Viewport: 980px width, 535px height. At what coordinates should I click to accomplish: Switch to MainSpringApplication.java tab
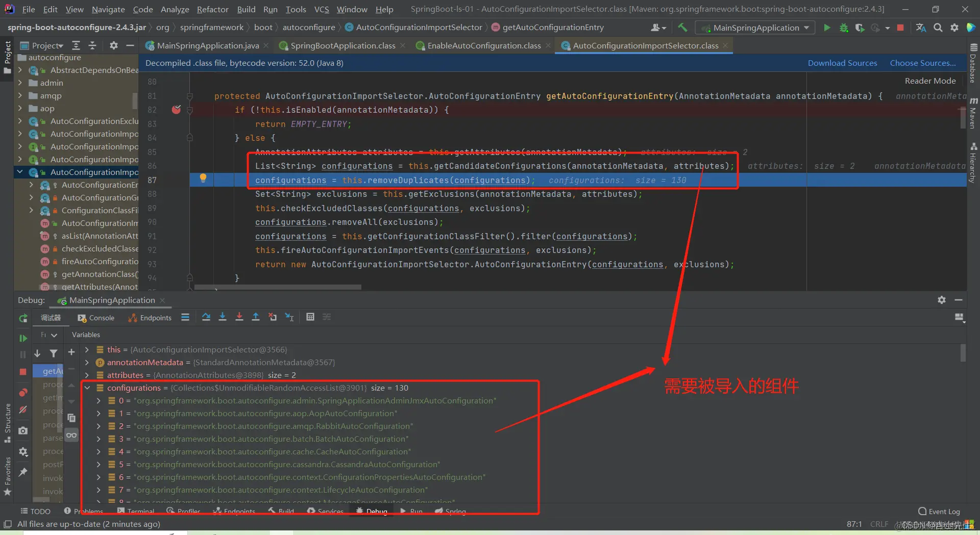tap(207, 45)
